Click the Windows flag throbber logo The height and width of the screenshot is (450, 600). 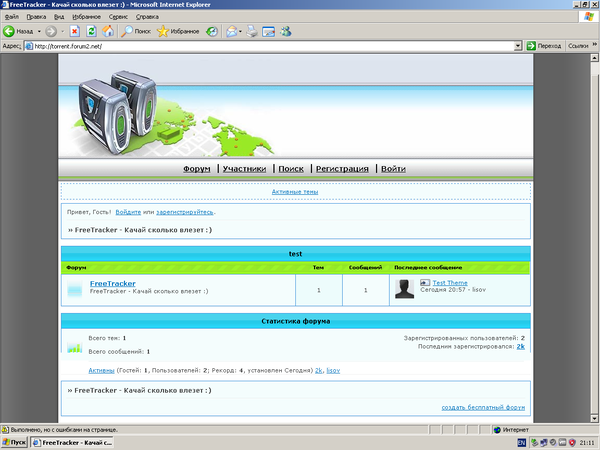click(589, 17)
